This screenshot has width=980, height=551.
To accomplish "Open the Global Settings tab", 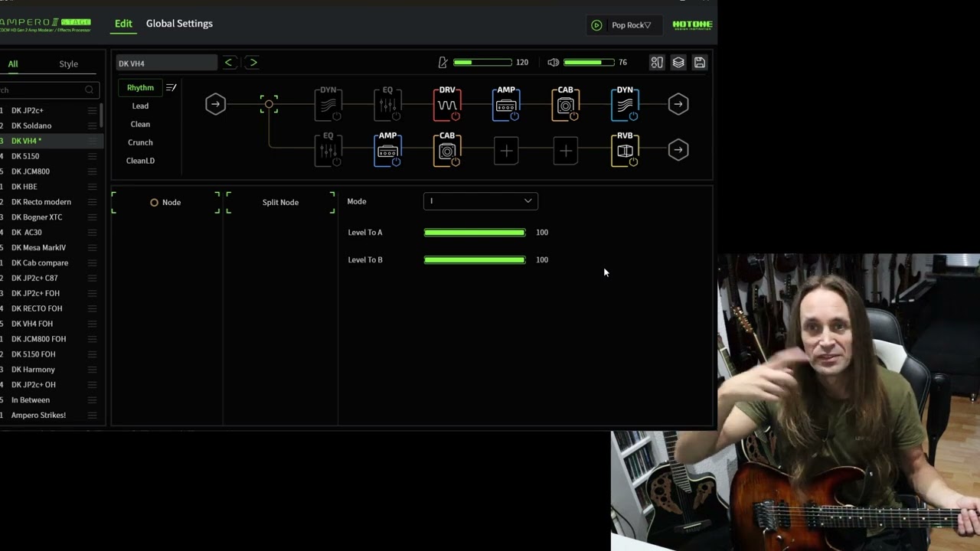I will click(x=179, y=24).
